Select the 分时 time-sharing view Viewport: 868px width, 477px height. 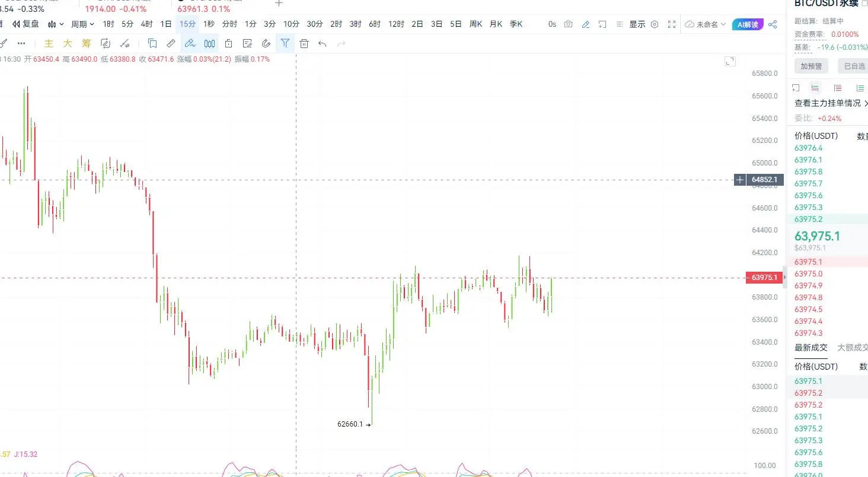coord(229,24)
